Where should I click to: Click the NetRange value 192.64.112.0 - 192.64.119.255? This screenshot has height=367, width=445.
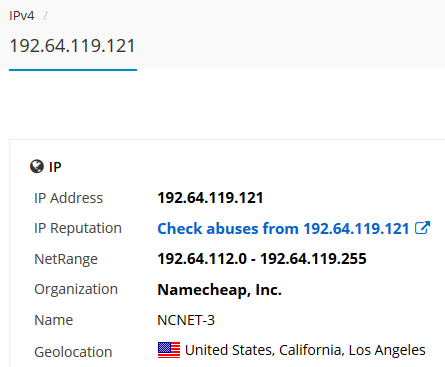[262, 259]
